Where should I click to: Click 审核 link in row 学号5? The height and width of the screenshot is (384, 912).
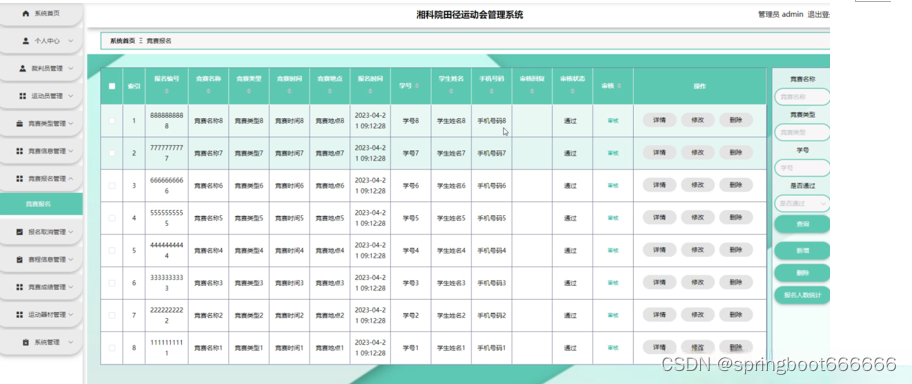coord(613,218)
